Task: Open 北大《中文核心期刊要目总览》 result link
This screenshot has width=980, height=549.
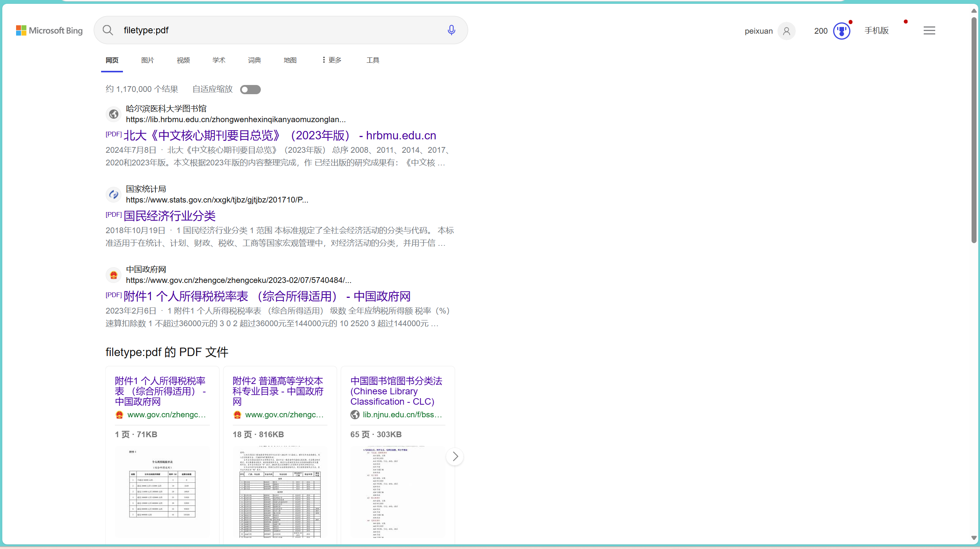Action: tap(280, 136)
